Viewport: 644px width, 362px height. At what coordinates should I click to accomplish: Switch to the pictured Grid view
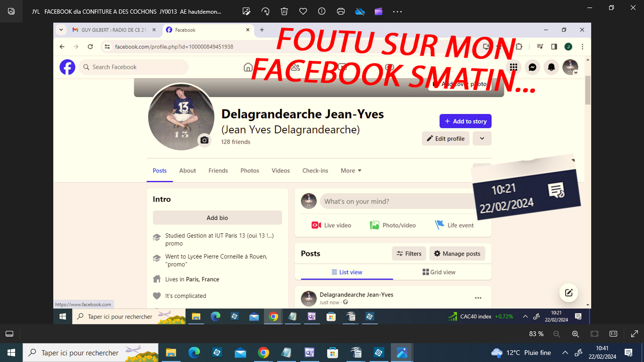point(439,272)
